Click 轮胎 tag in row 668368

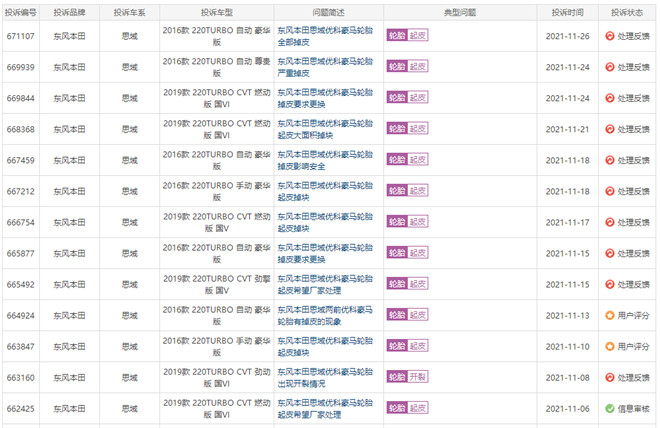click(x=397, y=128)
